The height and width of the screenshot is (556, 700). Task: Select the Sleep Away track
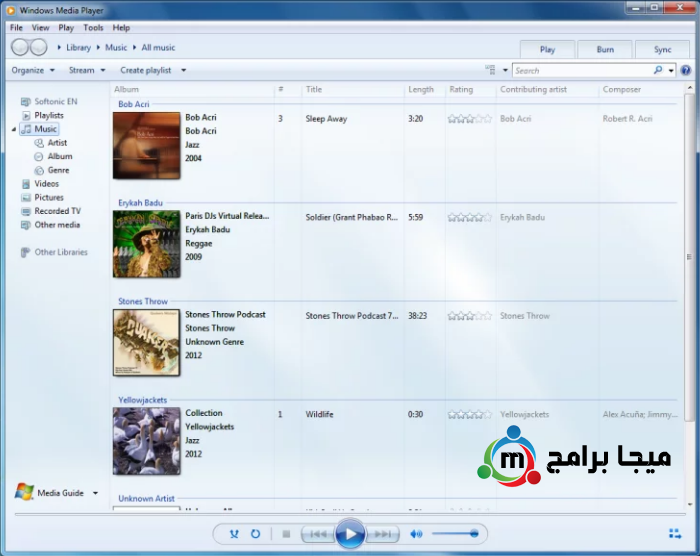pos(326,119)
